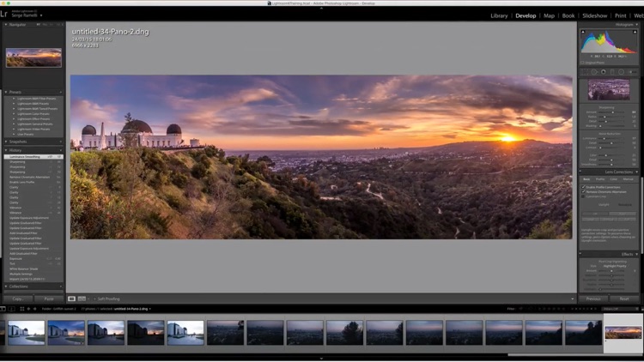The width and height of the screenshot is (644, 362).
Task: Collapse the Presets panel
Action: [7, 92]
